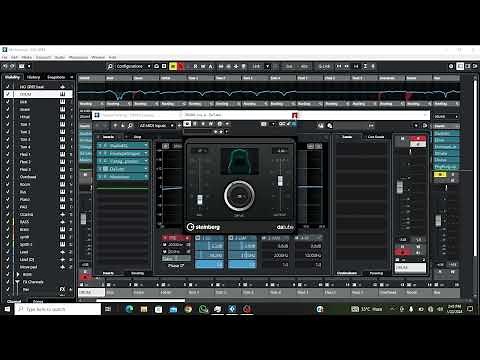This screenshot has height=360, width=480.
Task: Open the All MIDI Inputs dropdown
Action: (x=156, y=125)
